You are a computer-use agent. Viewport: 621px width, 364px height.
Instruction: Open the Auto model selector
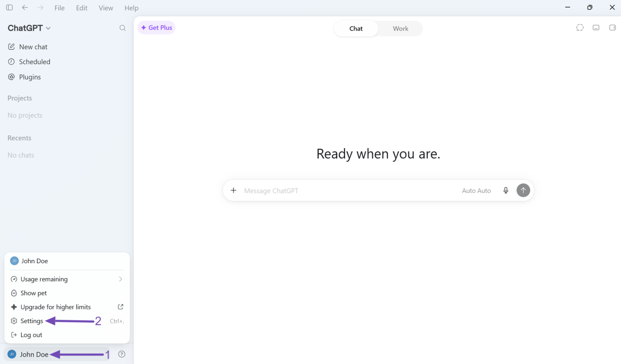pos(476,191)
